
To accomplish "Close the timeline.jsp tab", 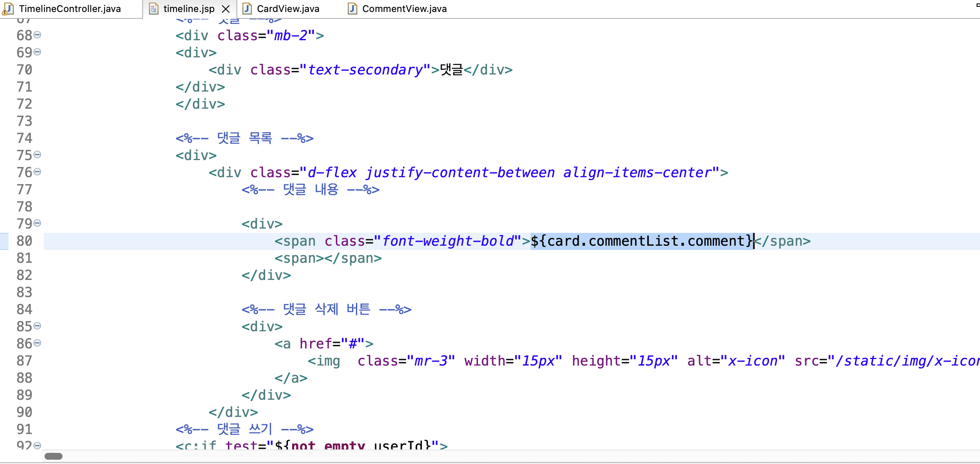I will click(226, 9).
